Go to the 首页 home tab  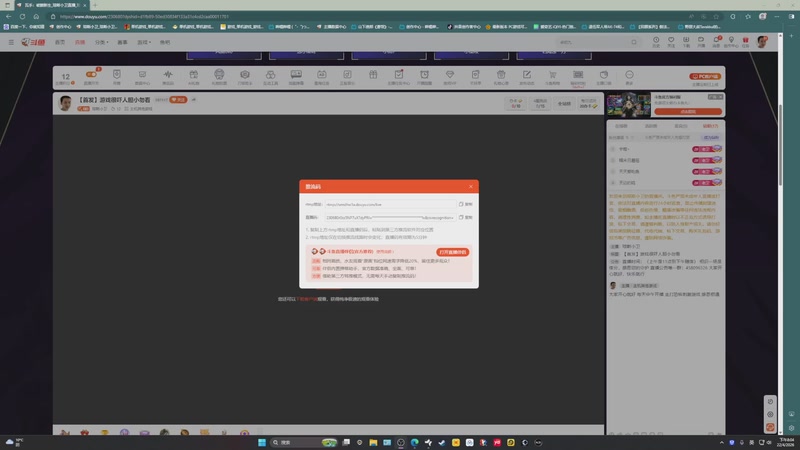[x=60, y=42]
